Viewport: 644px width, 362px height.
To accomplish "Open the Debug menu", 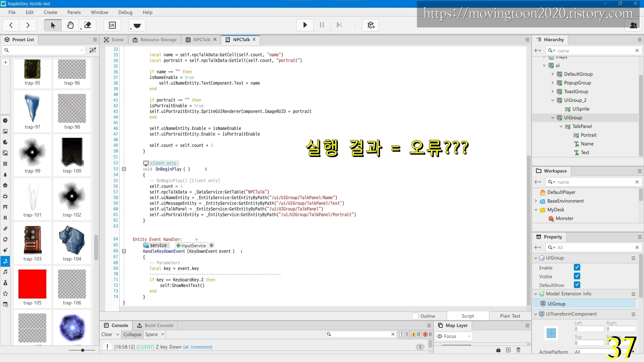I will coord(125,12).
